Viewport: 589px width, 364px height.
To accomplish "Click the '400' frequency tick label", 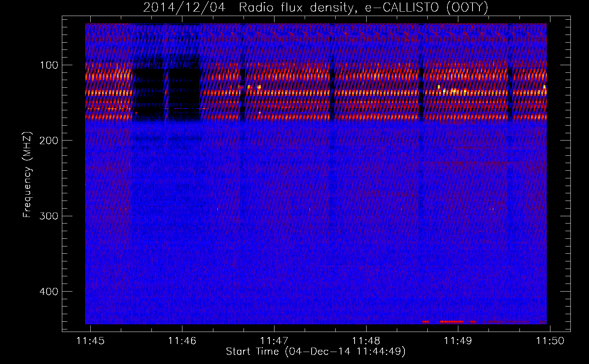I will 49,292.
